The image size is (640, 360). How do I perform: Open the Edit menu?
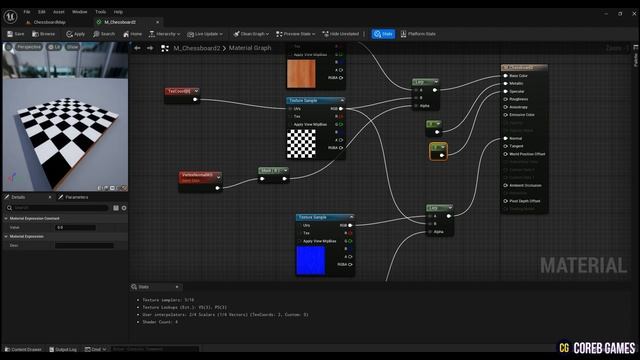coord(42,12)
